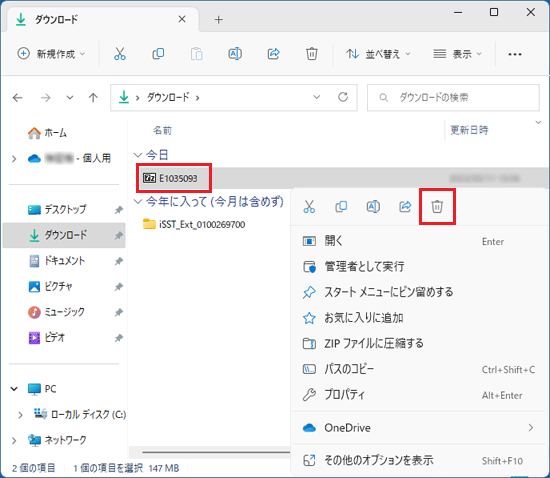Unpin ピクチャ using its pin icon
The height and width of the screenshot is (478, 550).
click(x=119, y=287)
